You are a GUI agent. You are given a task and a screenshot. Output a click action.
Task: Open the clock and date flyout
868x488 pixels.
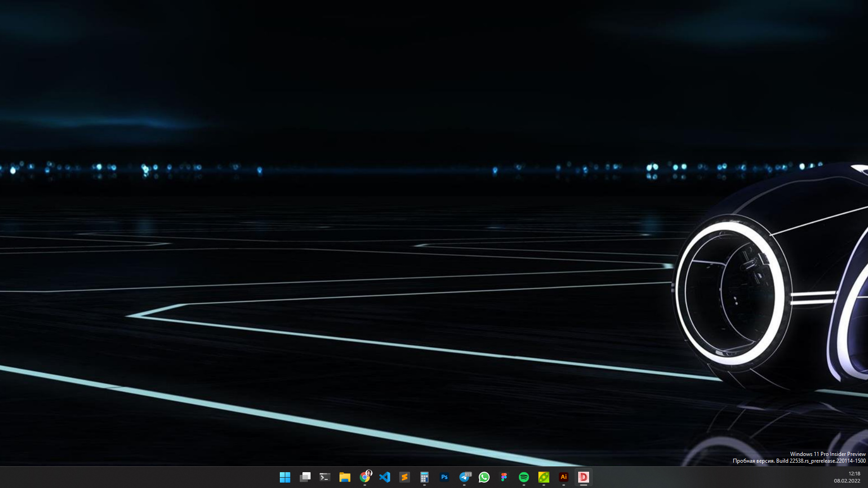coord(854,474)
